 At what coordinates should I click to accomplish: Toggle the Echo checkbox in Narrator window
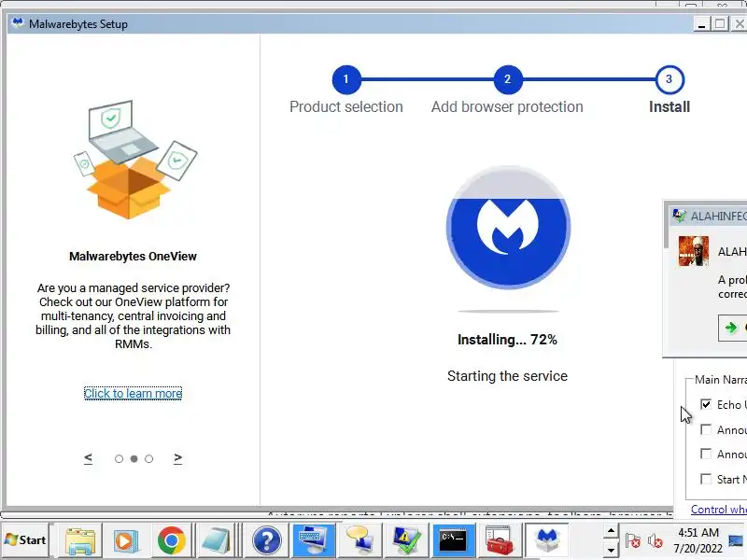pyautogui.click(x=706, y=404)
